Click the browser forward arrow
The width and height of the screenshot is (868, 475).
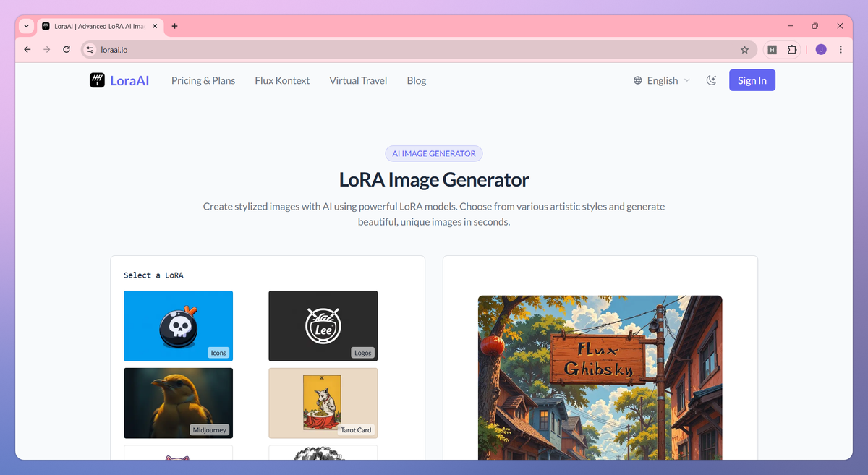(47, 49)
